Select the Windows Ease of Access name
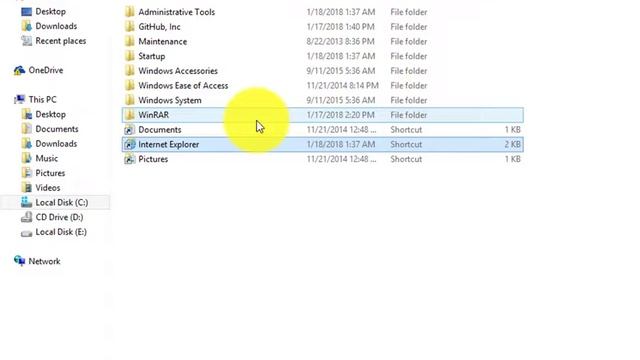Viewport: 640px width, 360px height. (x=183, y=86)
